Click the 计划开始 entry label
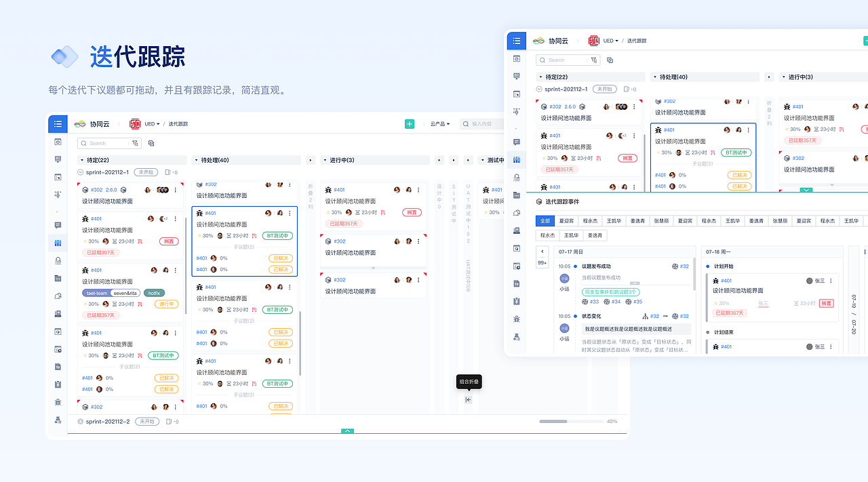868x482 pixels. point(724,266)
